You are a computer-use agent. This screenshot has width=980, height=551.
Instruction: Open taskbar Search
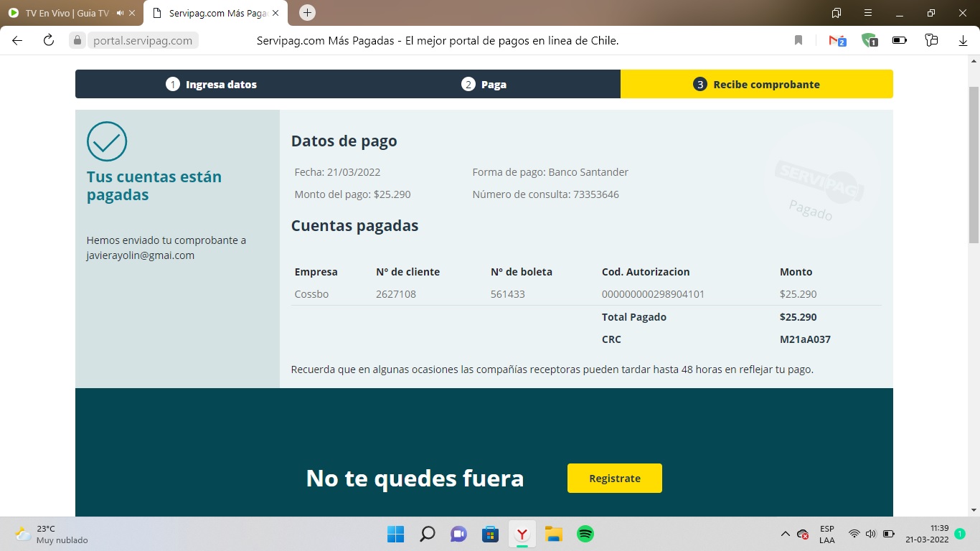[428, 534]
